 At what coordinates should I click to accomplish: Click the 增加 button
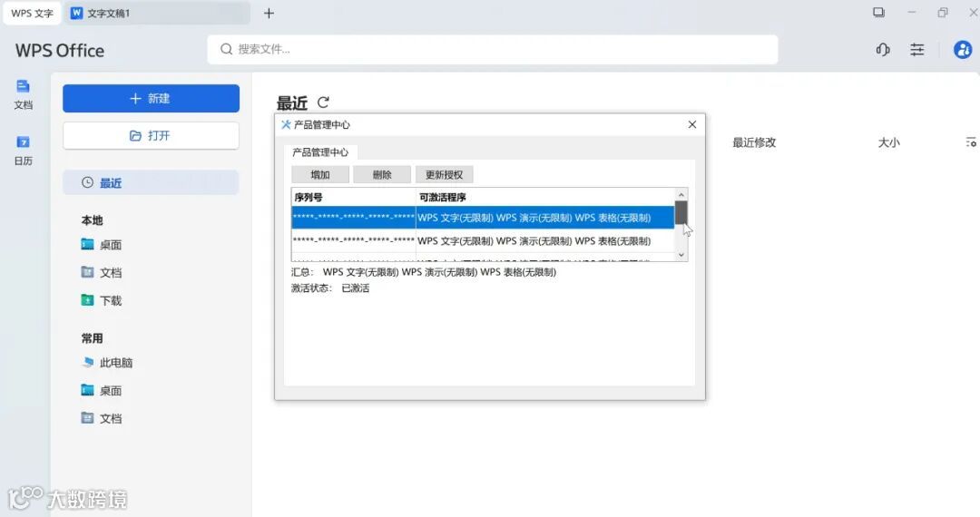[320, 175]
